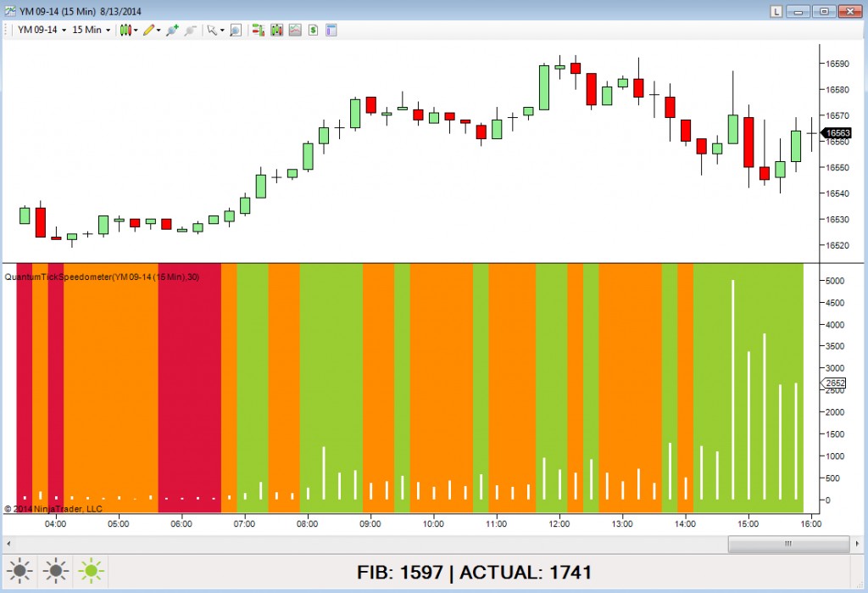Open the Data Box magnifier icon
The width and height of the screenshot is (868, 593).
[235, 31]
